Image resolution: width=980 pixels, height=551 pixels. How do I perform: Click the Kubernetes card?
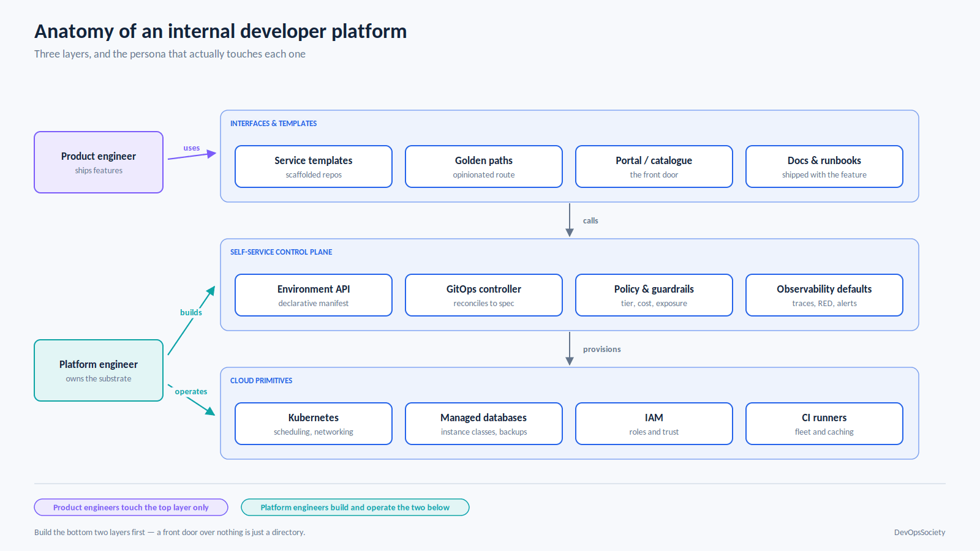[314, 424]
